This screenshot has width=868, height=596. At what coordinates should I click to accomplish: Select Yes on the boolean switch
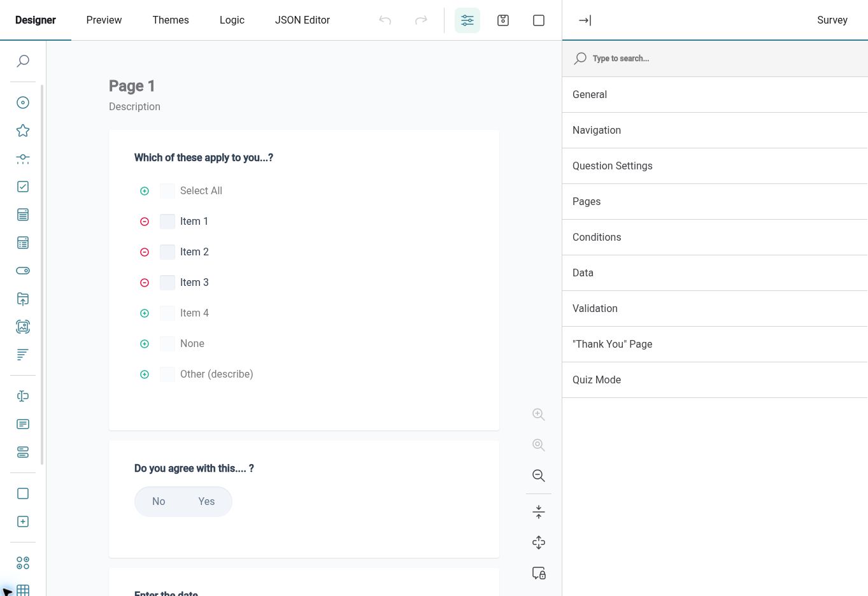pos(206,502)
